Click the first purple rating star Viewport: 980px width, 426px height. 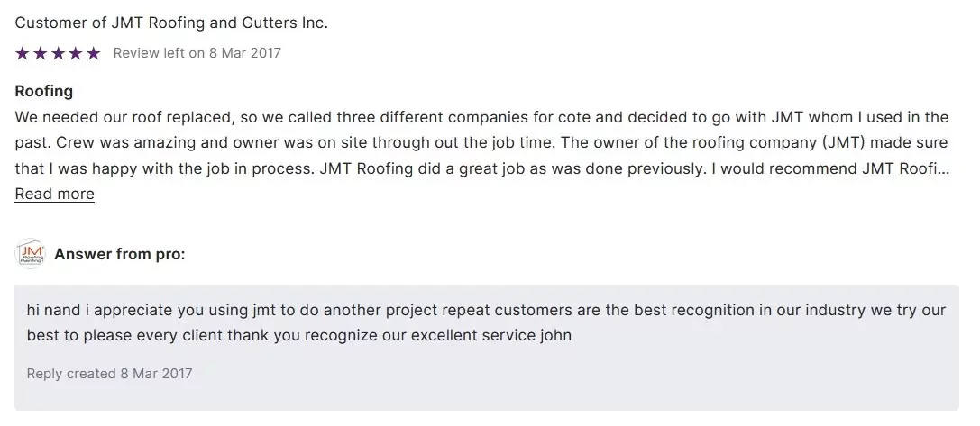pyautogui.click(x=23, y=53)
